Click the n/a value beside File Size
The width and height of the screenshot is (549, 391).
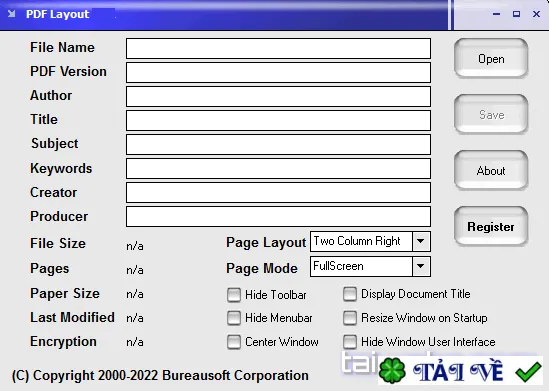click(135, 246)
